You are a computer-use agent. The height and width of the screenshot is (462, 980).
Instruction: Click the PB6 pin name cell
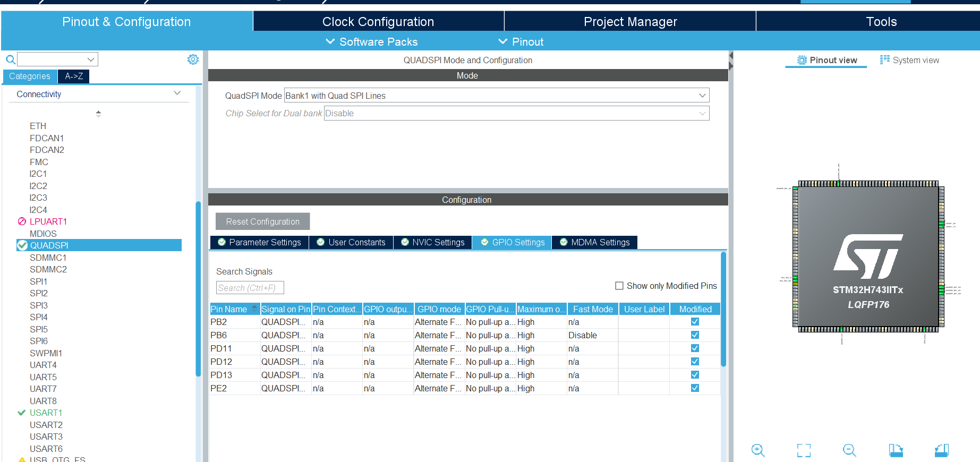(x=234, y=335)
